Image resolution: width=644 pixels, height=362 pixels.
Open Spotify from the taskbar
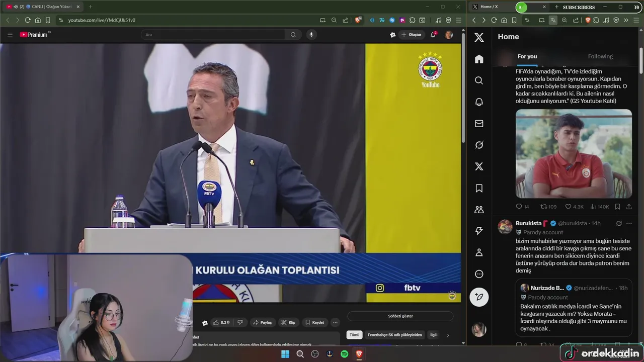coord(344,354)
